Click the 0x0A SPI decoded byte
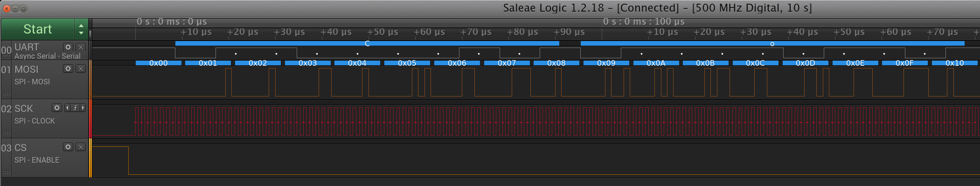 tap(656, 63)
